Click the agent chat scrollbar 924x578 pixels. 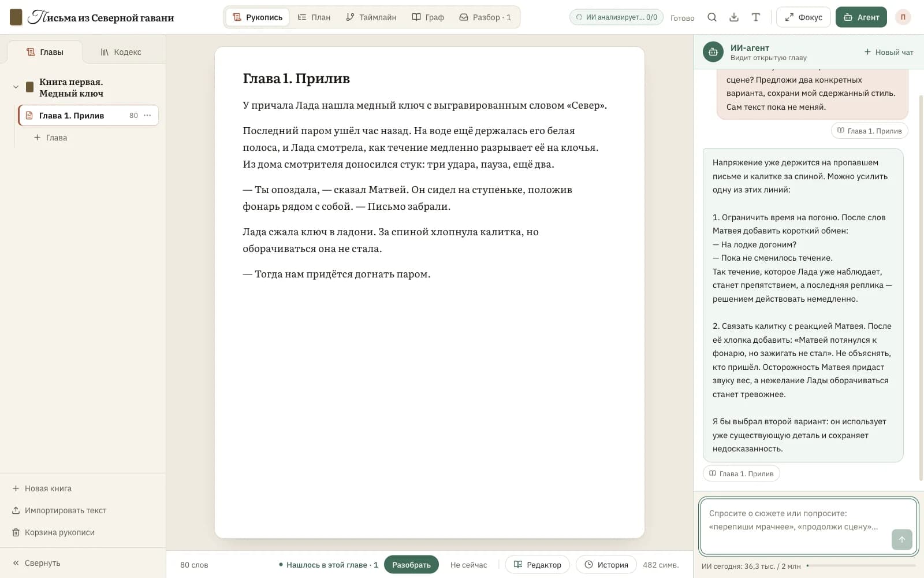pos(921,288)
